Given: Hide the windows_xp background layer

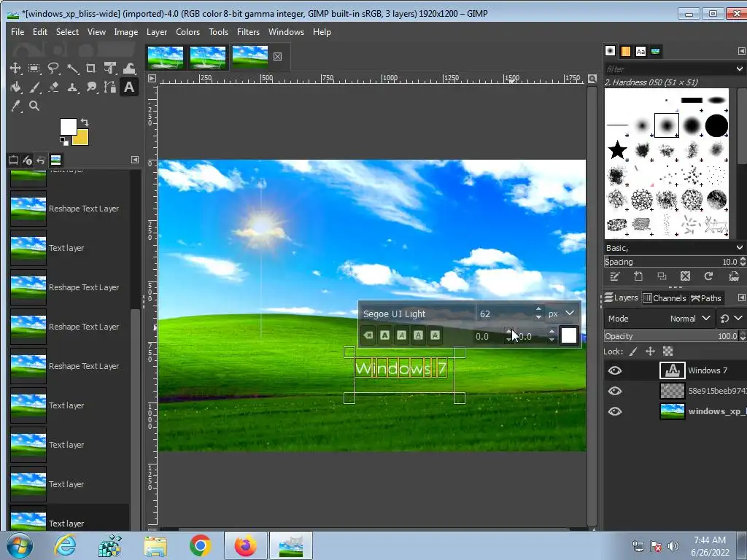Looking at the screenshot, I should (615, 411).
